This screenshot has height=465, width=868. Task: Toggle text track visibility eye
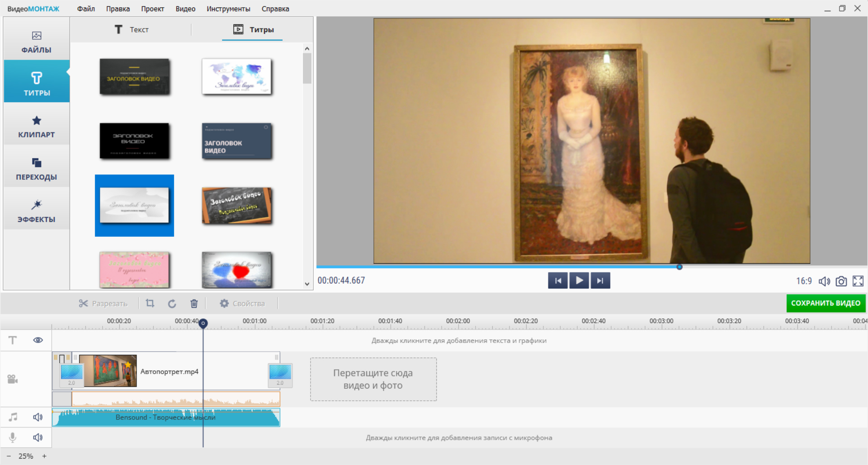pos(38,340)
